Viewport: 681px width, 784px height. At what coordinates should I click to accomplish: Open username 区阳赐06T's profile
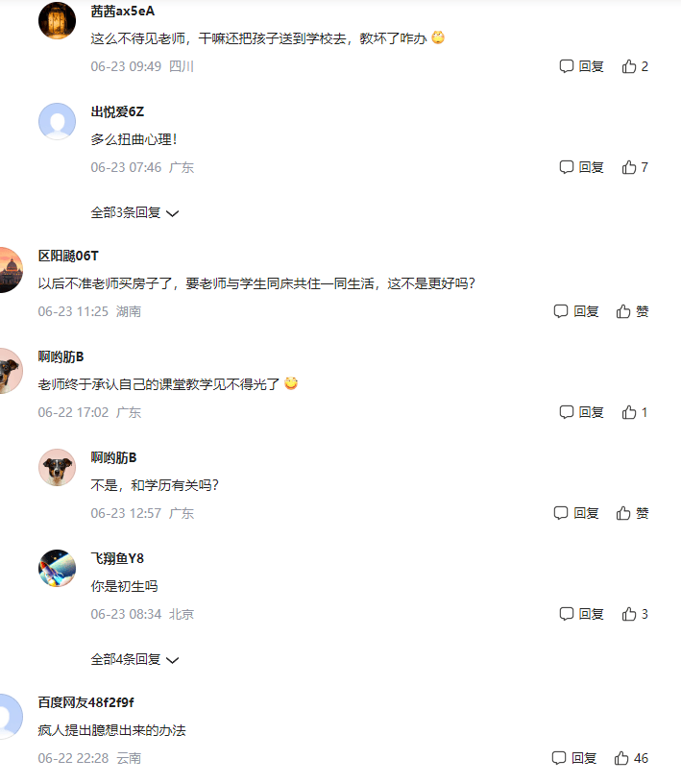click(68, 256)
